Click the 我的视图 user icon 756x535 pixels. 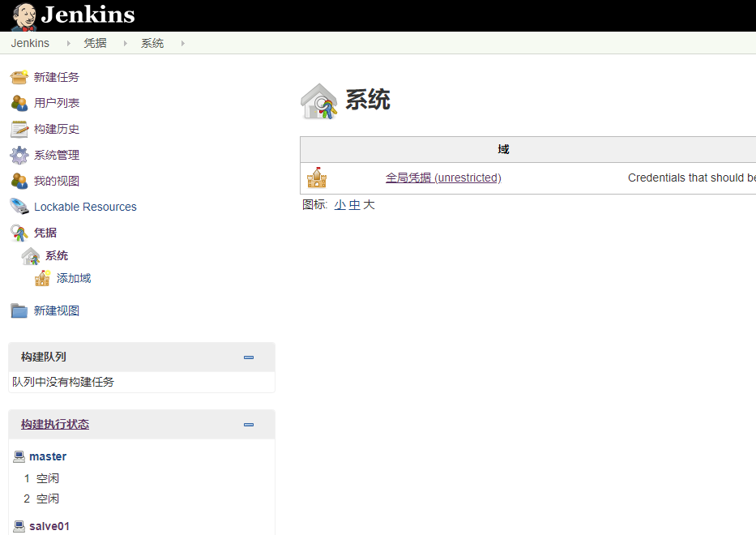[x=19, y=181]
